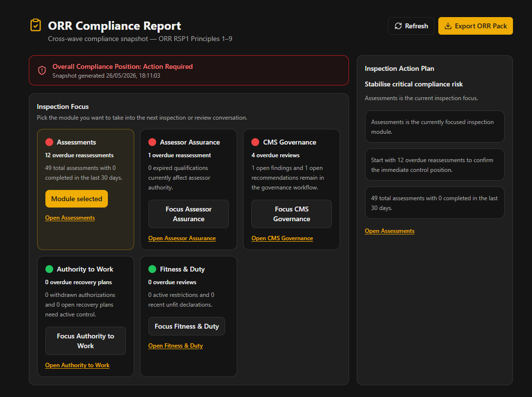Open the Authority to Work link
The width and height of the screenshot is (532, 397).
click(x=77, y=365)
